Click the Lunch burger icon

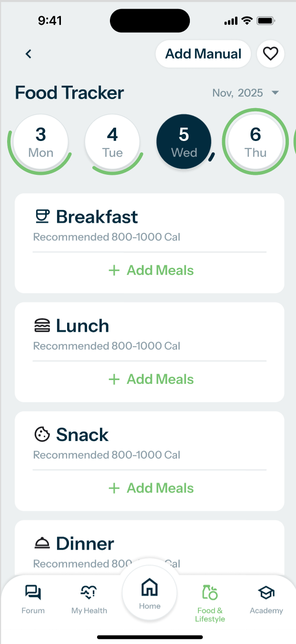tap(42, 326)
